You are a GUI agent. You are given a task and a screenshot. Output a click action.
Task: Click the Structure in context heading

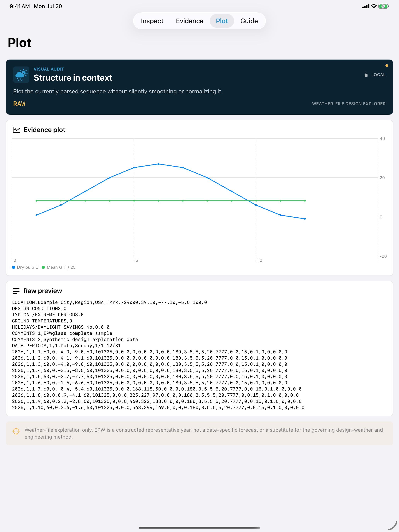pos(73,78)
